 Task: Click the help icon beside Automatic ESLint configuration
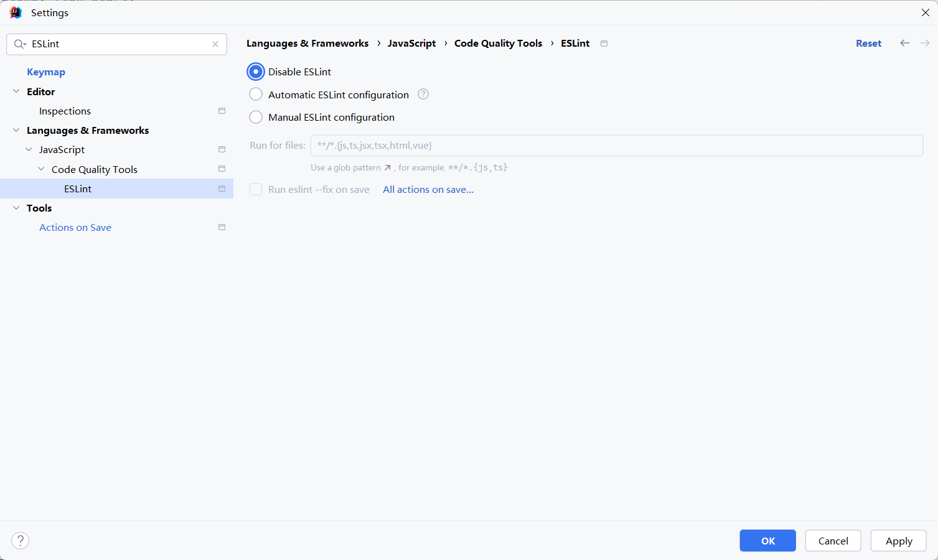click(423, 95)
